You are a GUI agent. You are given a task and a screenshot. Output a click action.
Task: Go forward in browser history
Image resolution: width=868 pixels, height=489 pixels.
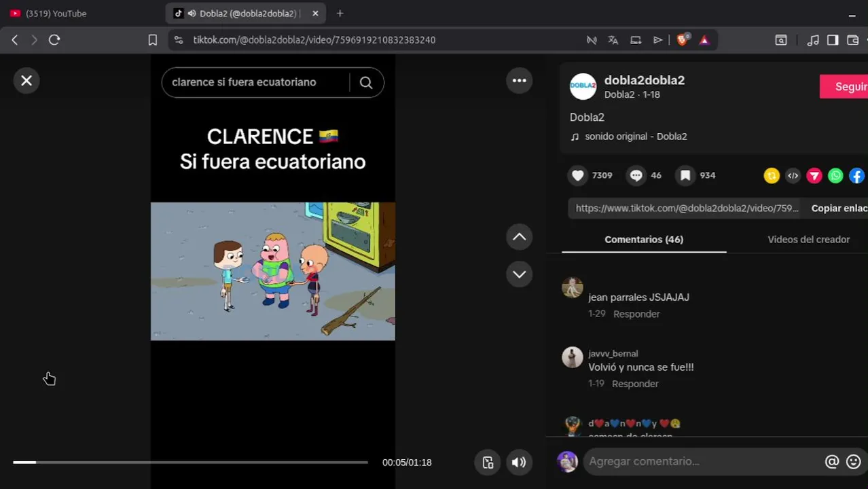34,40
